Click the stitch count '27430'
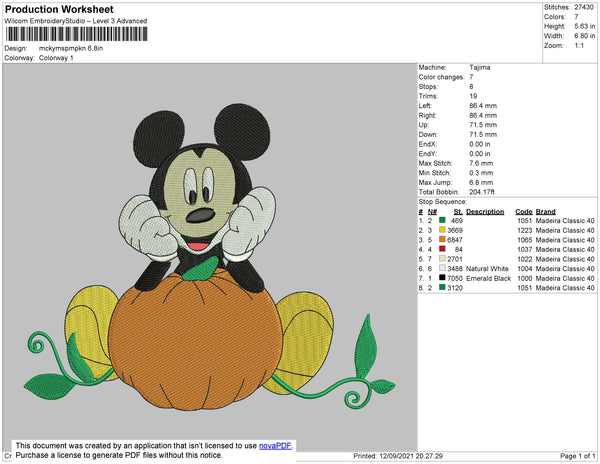 pyautogui.click(x=584, y=7)
